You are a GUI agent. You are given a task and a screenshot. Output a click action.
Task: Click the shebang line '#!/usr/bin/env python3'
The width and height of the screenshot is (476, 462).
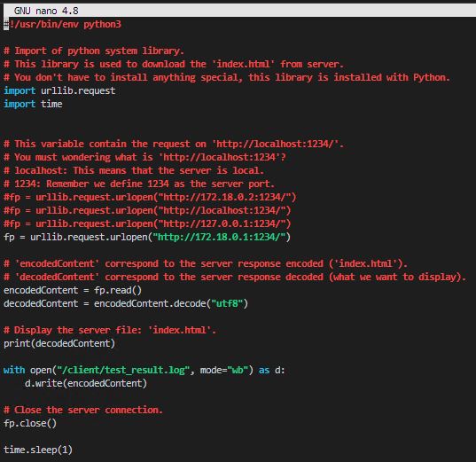(63, 24)
